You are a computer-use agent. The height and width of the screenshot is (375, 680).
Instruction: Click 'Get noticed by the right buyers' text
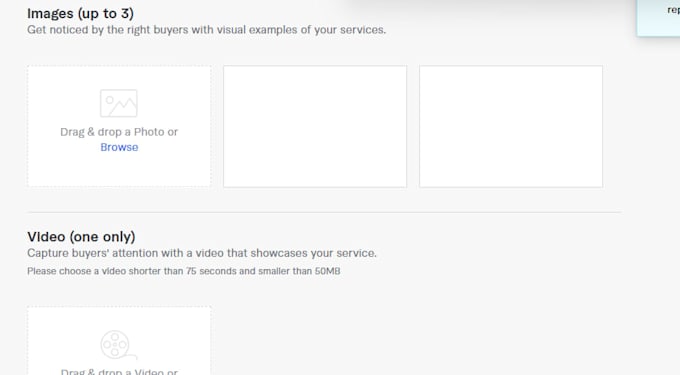click(x=206, y=30)
